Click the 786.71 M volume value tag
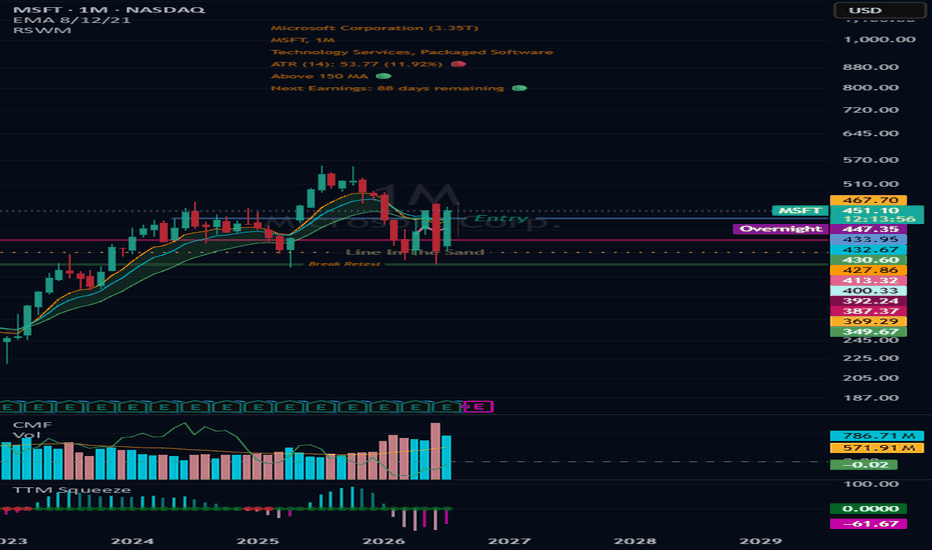 point(877,436)
